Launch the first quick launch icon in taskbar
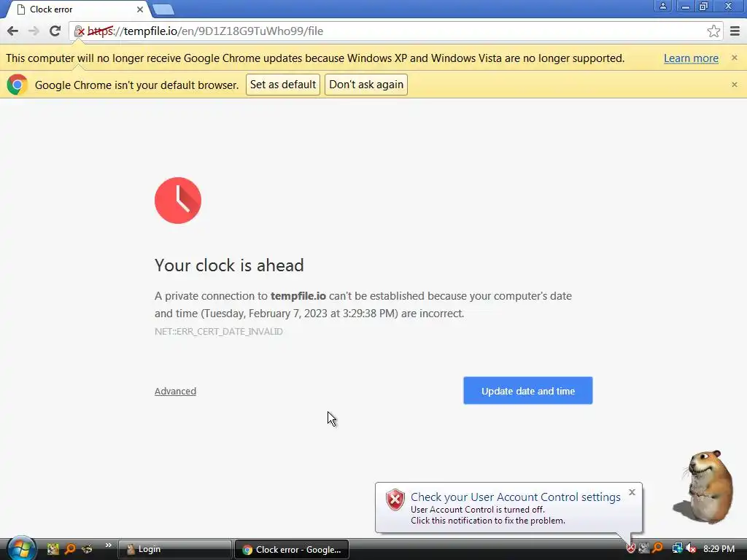This screenshot has width=747, height=560. [53, 549]
